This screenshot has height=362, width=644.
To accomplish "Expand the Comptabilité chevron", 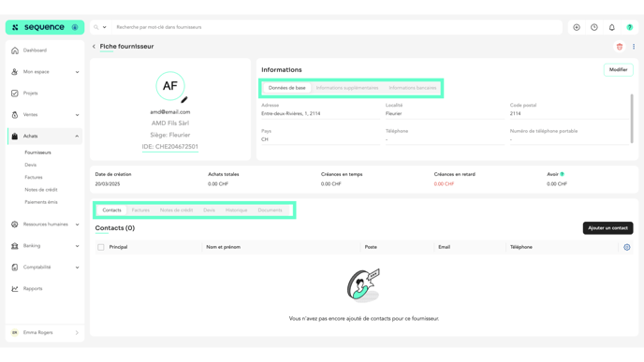I will coord(77,268).
